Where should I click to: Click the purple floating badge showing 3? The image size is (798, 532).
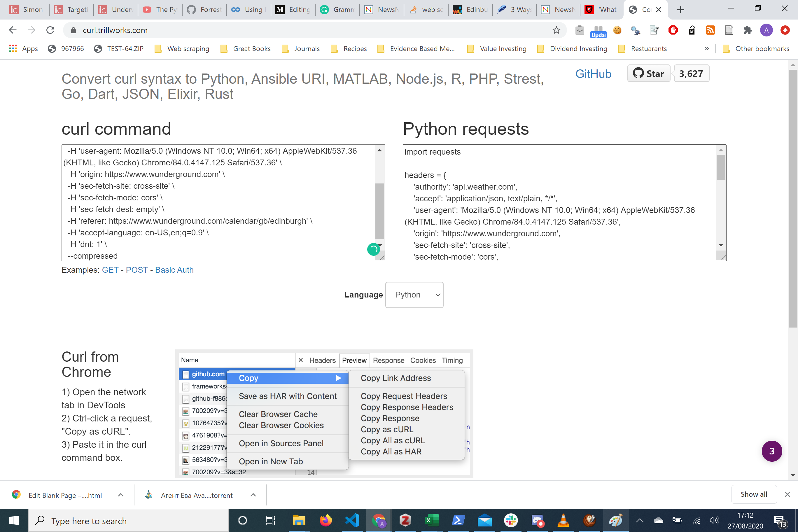[772, 451]
